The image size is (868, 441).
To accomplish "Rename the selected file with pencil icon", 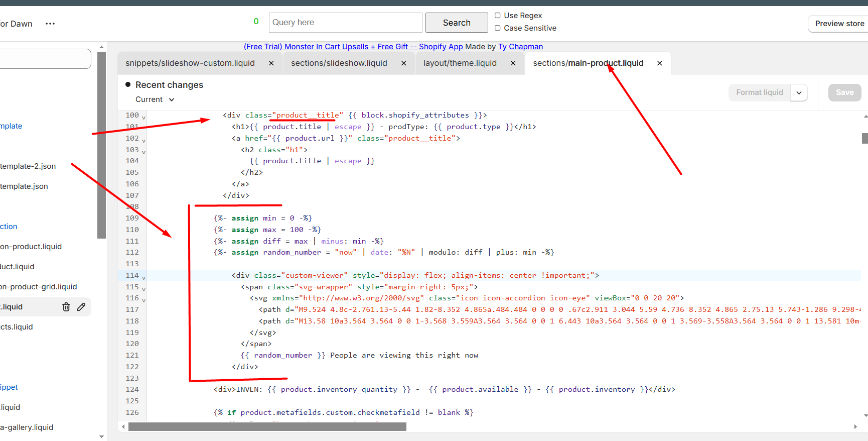I will coord(81,307).
